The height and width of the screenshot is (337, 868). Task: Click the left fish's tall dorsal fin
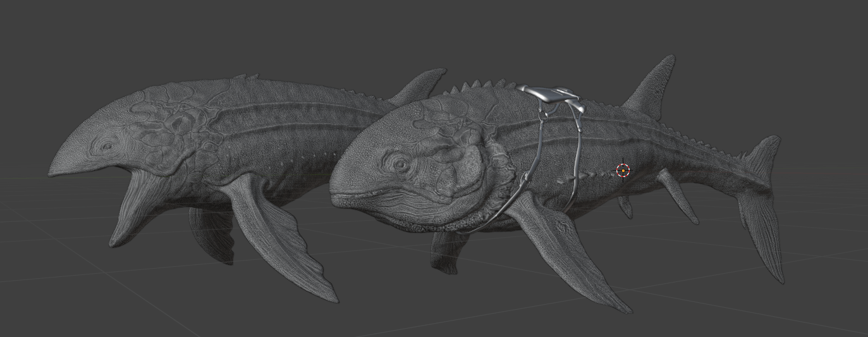(x=420, y=84)
